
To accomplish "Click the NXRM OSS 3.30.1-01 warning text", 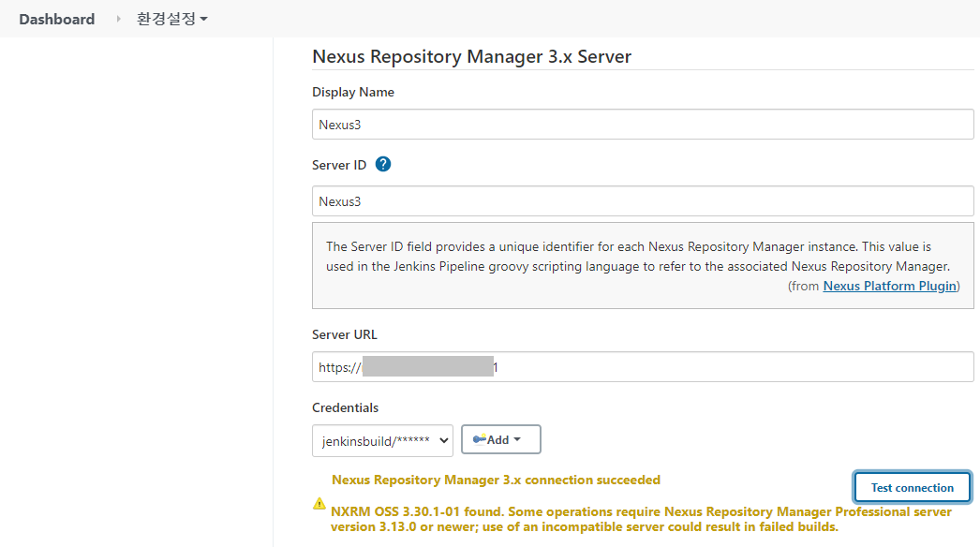I will 641,520.
